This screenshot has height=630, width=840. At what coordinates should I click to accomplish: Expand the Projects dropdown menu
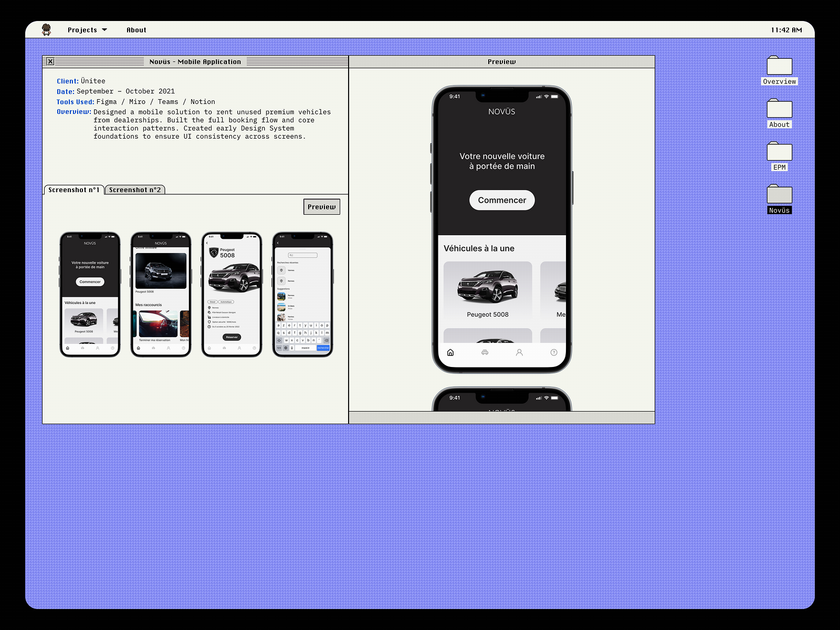[87, 30]
